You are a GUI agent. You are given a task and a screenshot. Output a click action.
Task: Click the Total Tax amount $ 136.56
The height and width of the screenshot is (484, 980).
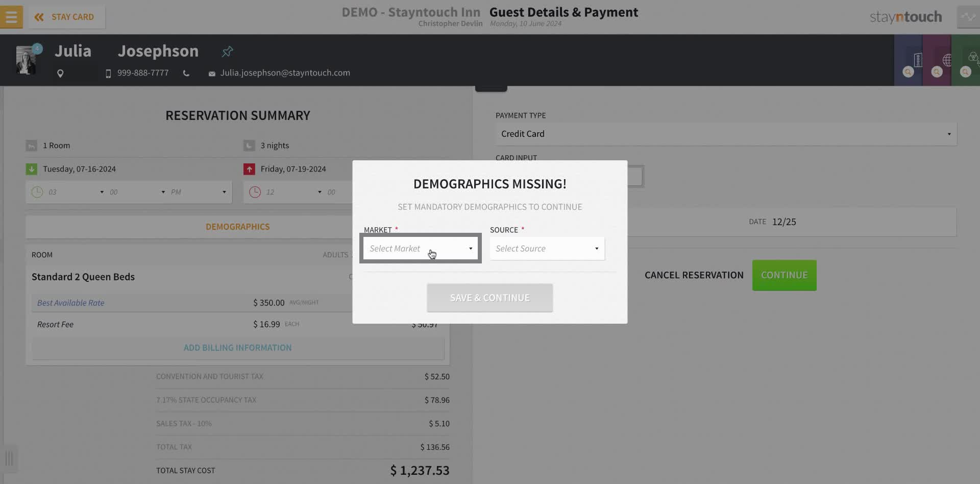tap(435, 447)
